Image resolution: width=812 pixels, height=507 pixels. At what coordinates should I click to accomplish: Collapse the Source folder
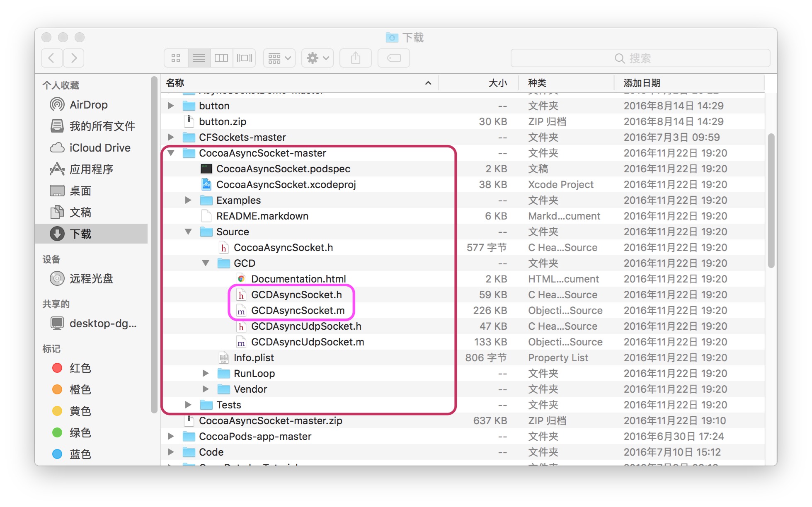point(188,232)
